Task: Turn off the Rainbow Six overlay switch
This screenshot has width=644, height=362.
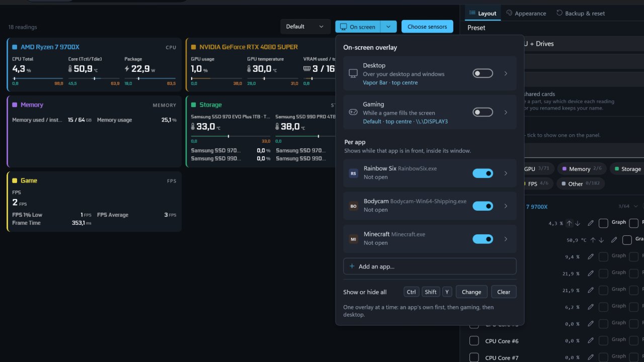Action: click(482, 173)
